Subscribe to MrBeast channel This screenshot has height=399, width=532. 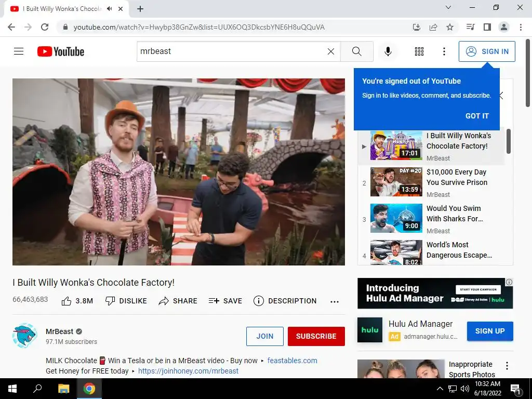[316, 336]
